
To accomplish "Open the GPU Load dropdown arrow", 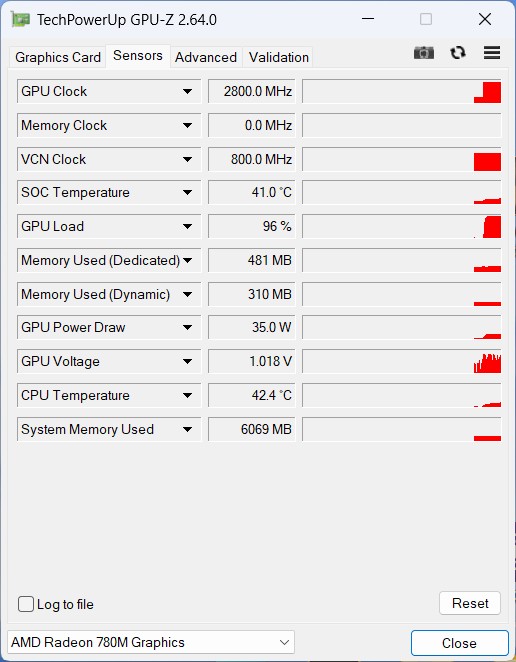I will [x=187, y=226].
